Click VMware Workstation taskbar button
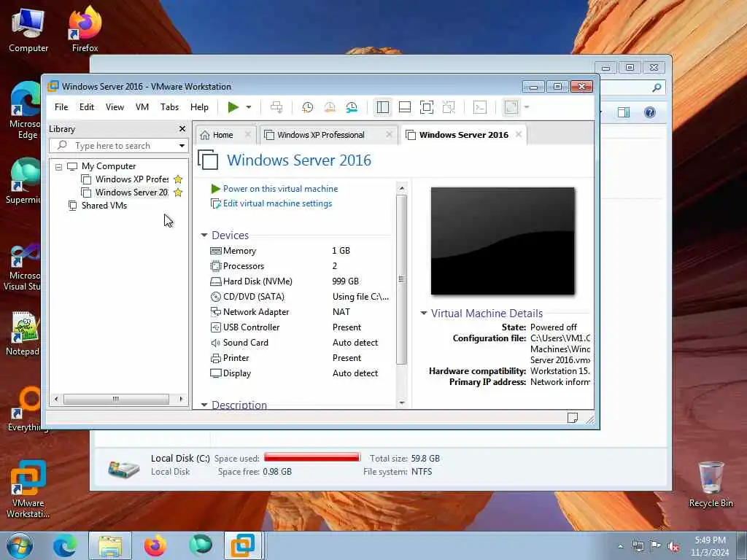 point(243,545)
